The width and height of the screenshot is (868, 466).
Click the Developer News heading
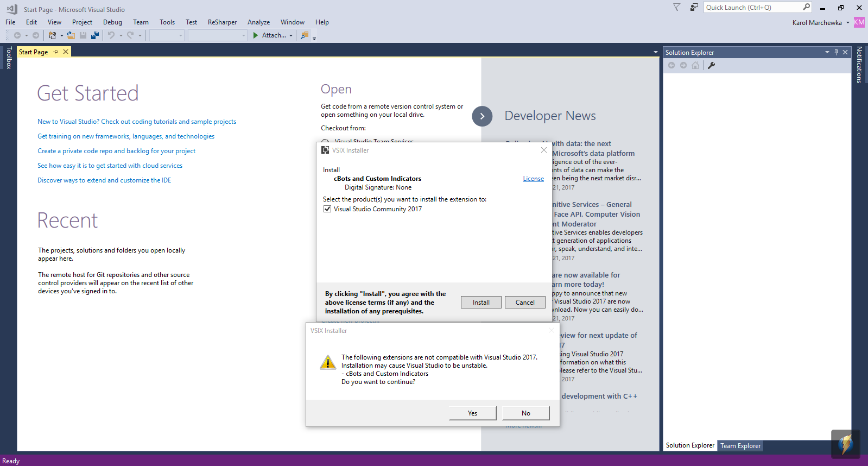[x=550, y=116]
